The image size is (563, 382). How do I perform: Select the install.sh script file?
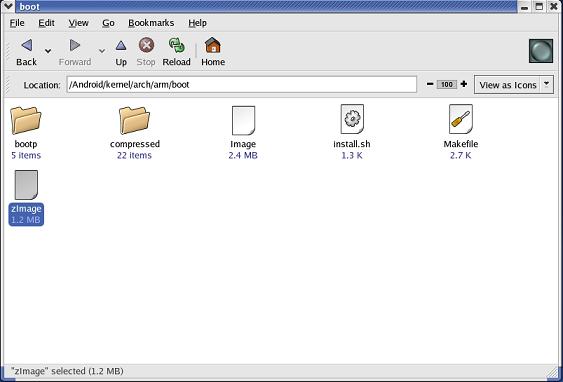(352, 120)
